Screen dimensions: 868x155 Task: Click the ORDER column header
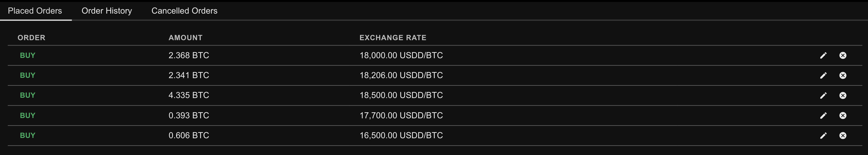pos(31,38)
